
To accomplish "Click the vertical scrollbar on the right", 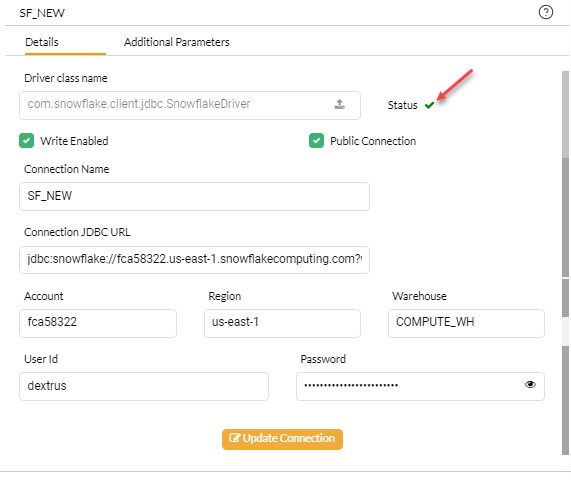I will click(x=565, y=262).
